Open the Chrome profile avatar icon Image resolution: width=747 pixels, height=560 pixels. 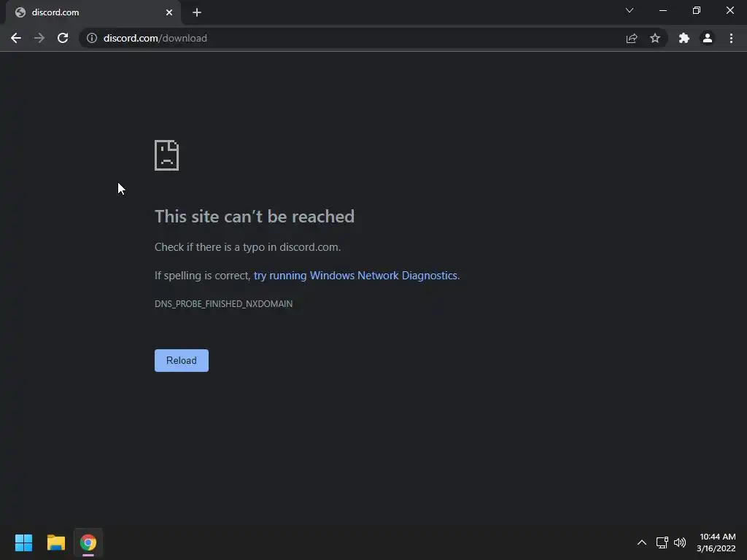pos(708,38)
